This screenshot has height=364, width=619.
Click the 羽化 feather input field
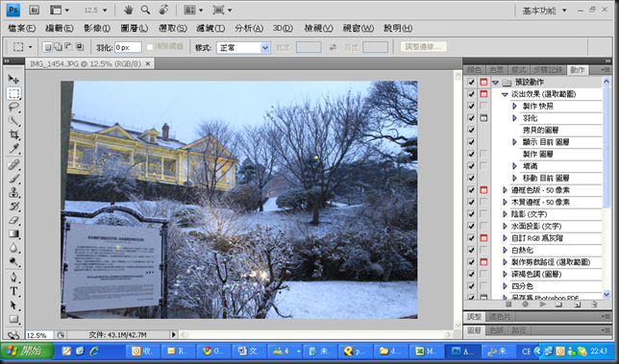[128, 47]
